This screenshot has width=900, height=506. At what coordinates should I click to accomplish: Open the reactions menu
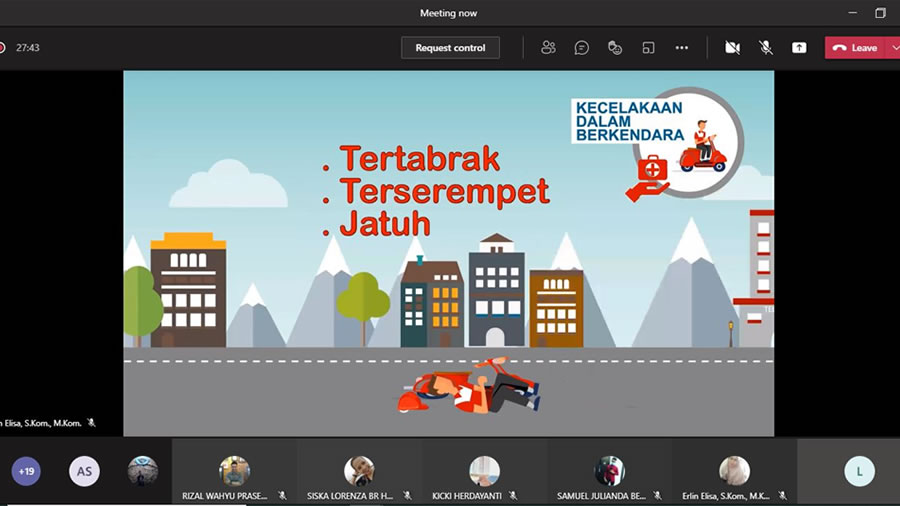tap(615, 47)
